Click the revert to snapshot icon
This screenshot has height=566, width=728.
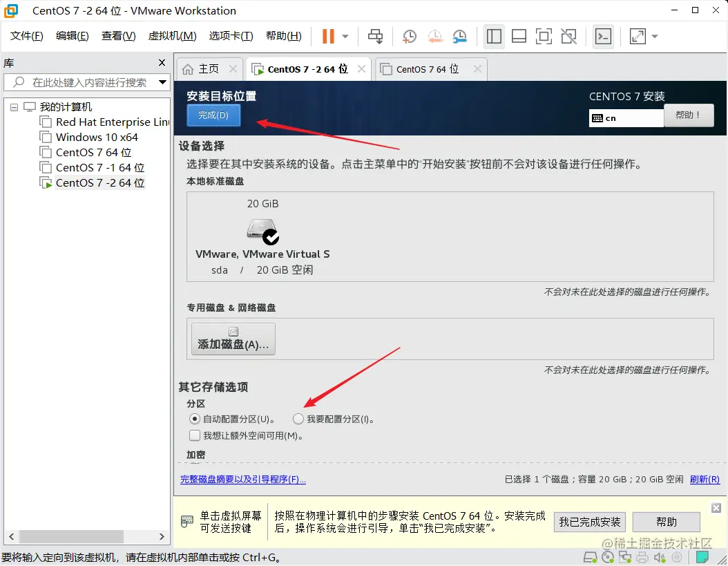pos(434,36)
